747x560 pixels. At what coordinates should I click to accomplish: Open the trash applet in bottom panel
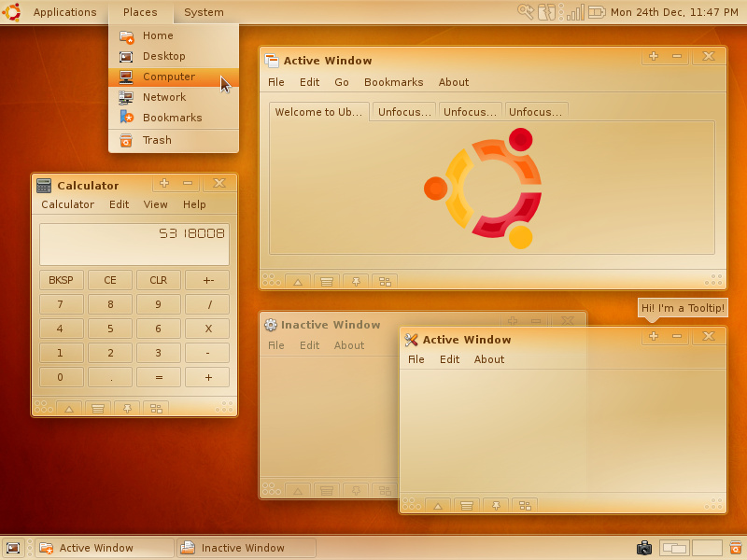coord(736,548)
